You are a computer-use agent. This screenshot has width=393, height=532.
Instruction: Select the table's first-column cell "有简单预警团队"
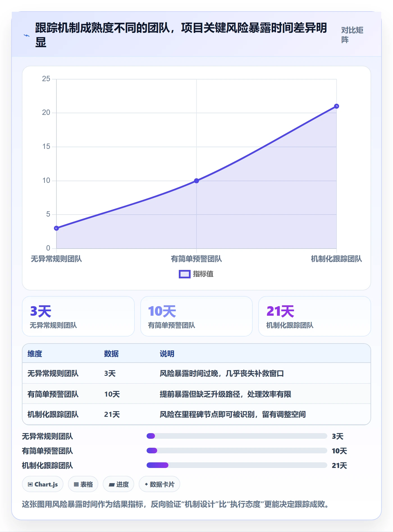pos(53,394)
